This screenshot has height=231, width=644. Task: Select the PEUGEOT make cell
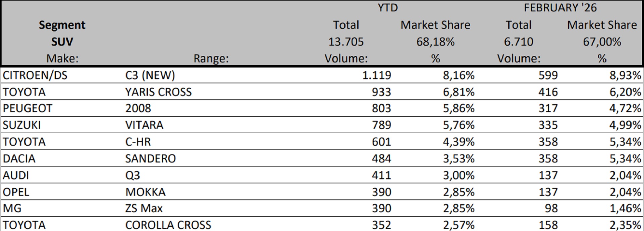[28, 108]
